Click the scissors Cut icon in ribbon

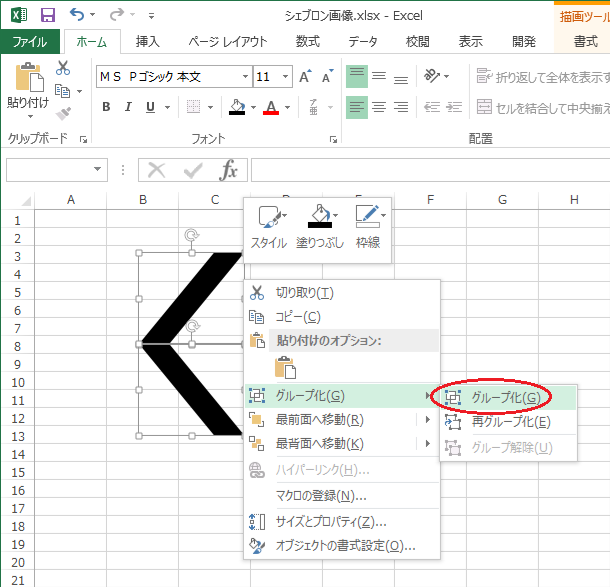pos(63,68)
